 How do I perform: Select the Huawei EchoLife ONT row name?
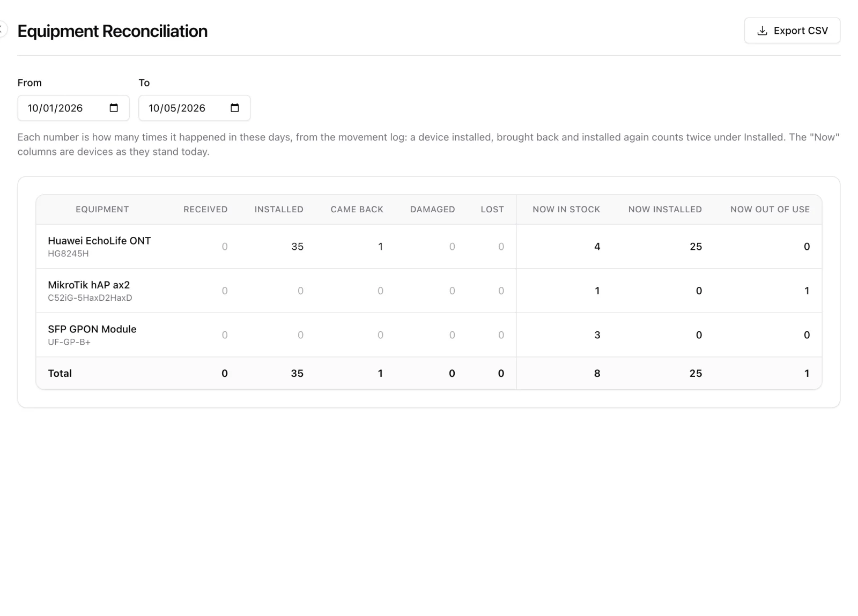click(x=99, y=241)
